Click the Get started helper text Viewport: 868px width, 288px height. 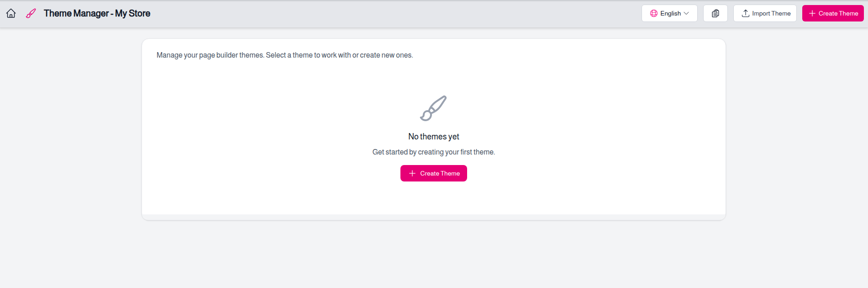click(x=433, y=151)
